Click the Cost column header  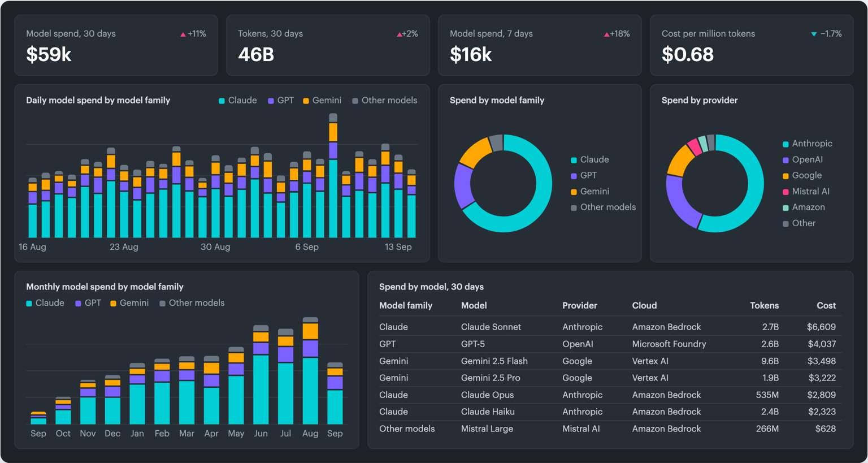(826, 305)
